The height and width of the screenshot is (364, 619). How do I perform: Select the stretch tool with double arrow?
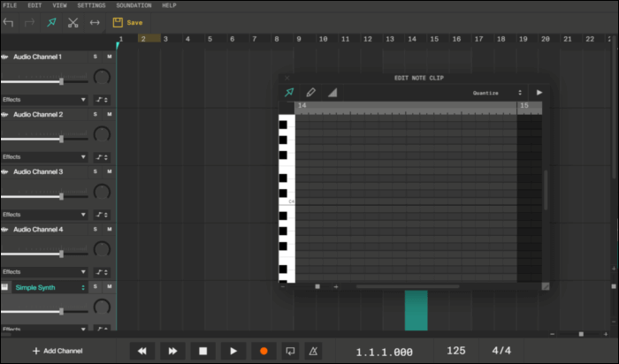[95, 22]
